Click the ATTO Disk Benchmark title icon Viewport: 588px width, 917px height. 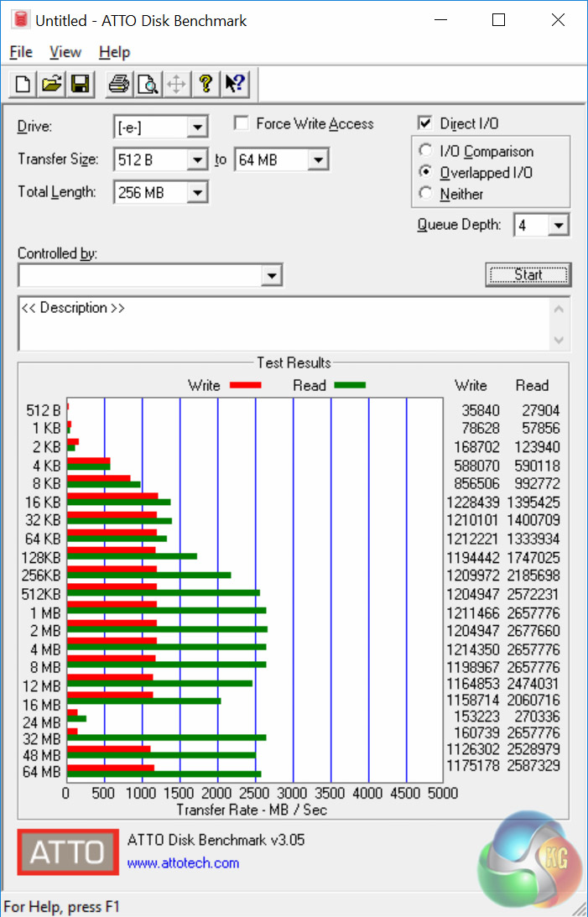(21, 20)
